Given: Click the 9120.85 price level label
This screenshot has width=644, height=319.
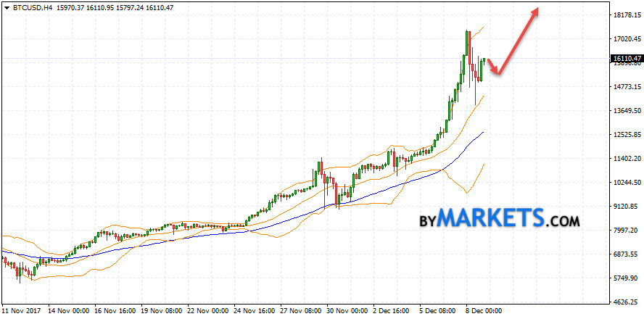Looking at the screenshot, I should click(x=624, y=207).
